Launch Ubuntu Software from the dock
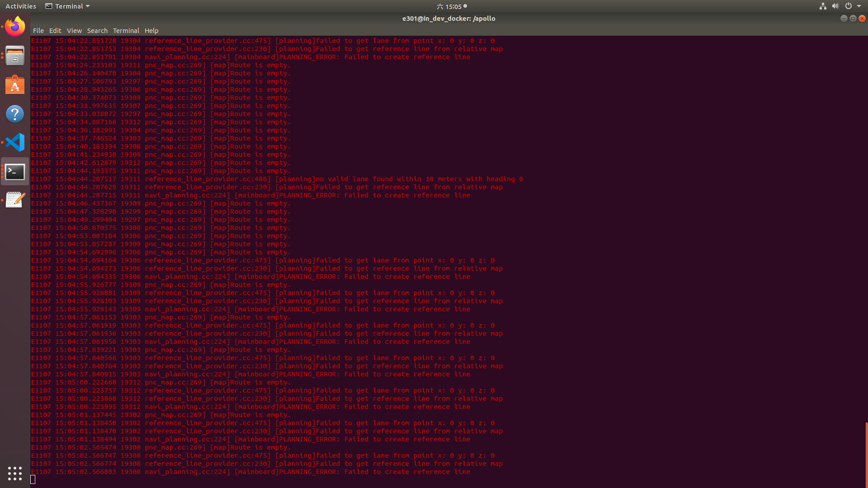This screenshot has height=488, width=868. click(x=15, y=85)
